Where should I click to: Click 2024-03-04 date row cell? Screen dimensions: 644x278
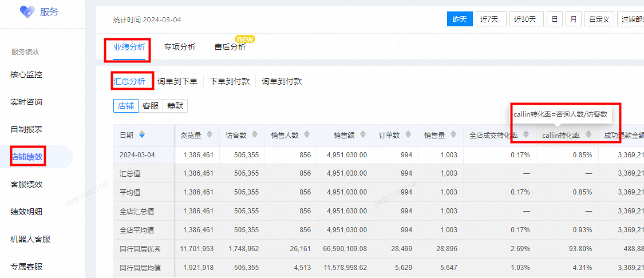coord(137,155)
